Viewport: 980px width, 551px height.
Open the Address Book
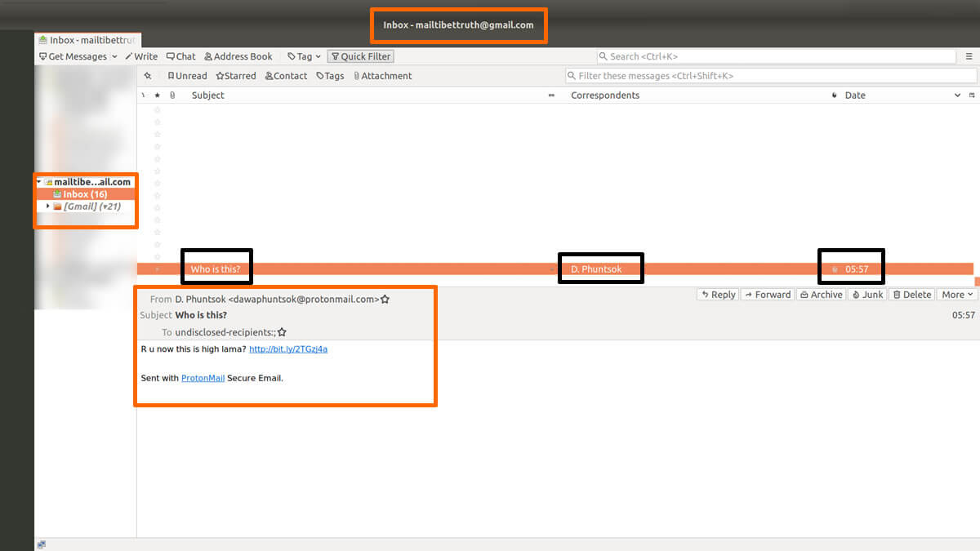[238, 56]
